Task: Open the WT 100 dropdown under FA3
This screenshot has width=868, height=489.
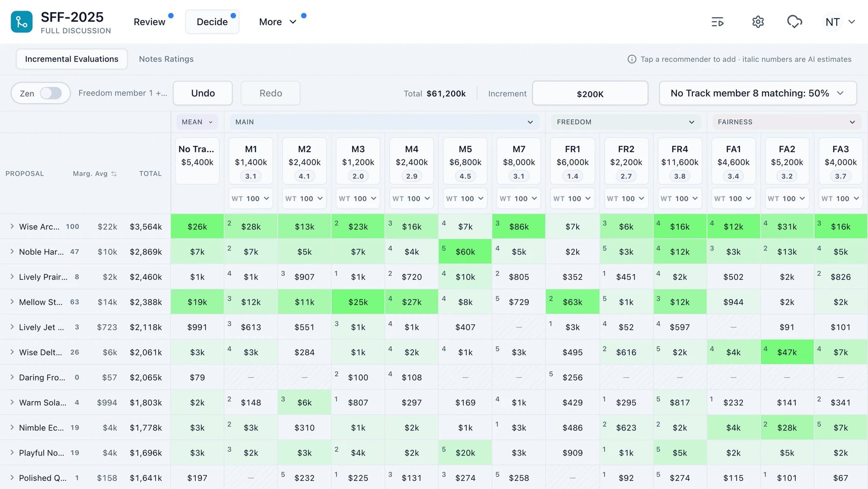Action: [x=840, y=199]
